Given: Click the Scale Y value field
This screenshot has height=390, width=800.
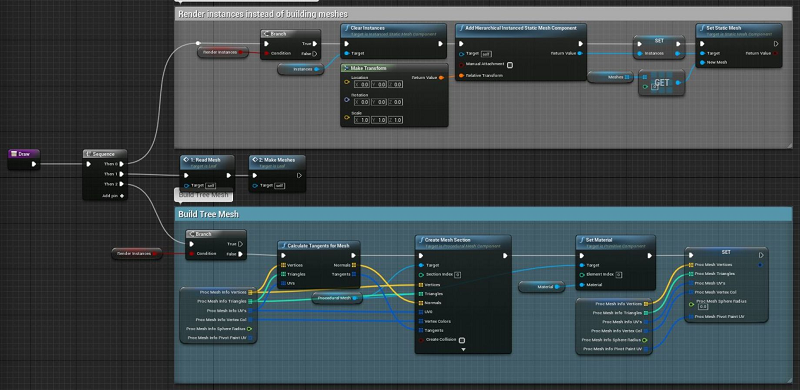Looking at the screenshot, I should 379,119.
